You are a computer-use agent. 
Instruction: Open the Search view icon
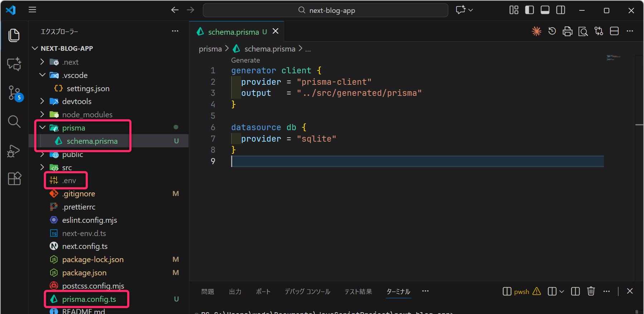(14, 122)
